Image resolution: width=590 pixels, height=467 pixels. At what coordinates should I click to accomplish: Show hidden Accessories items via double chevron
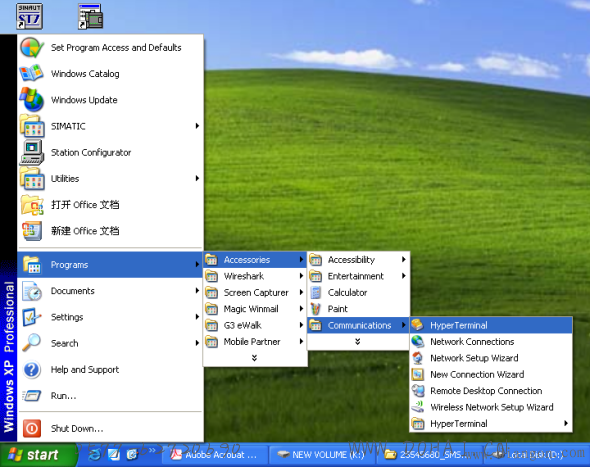[357, 341]
